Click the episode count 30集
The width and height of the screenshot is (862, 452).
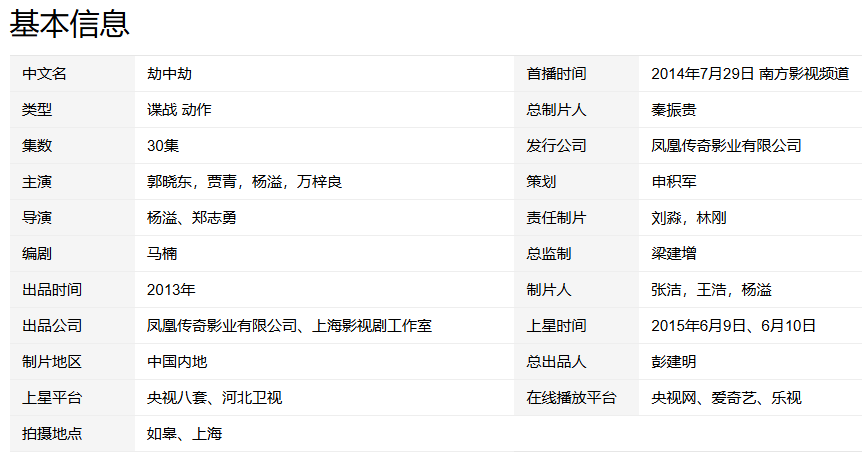[163, 146]
